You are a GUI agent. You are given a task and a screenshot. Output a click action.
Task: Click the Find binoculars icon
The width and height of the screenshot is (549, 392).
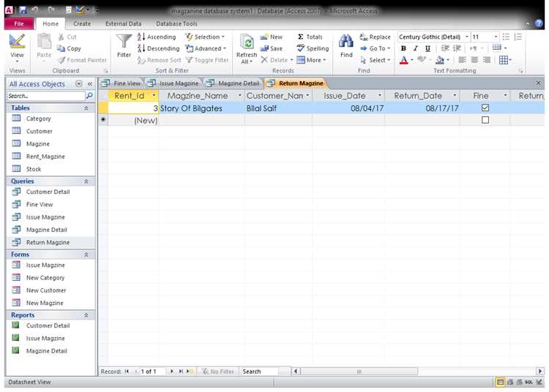(x=346, y=42)
